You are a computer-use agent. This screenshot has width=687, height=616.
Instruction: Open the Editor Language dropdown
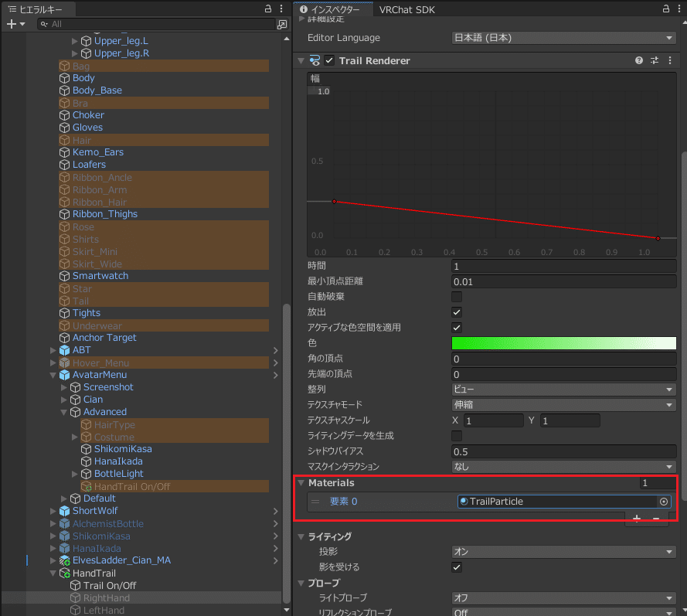tap(564, 37)
